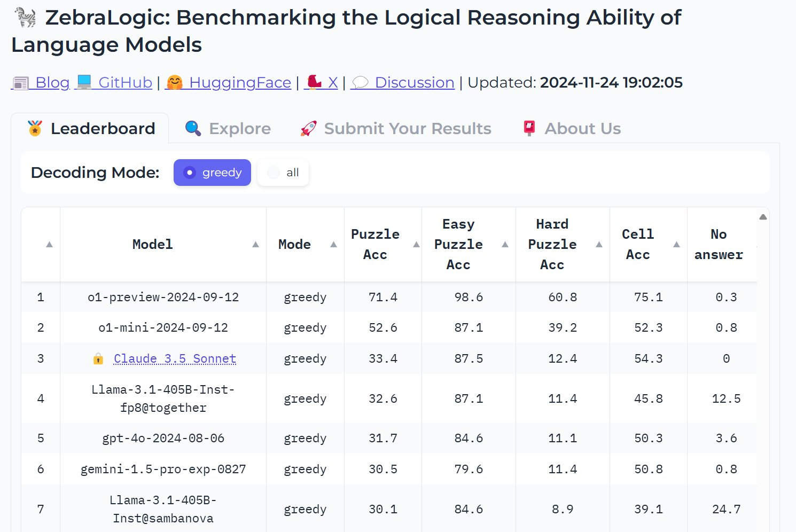Open the GitHub link
This screenshot has height=532, width=796.
pyautogui.click(x=114, y=83)
